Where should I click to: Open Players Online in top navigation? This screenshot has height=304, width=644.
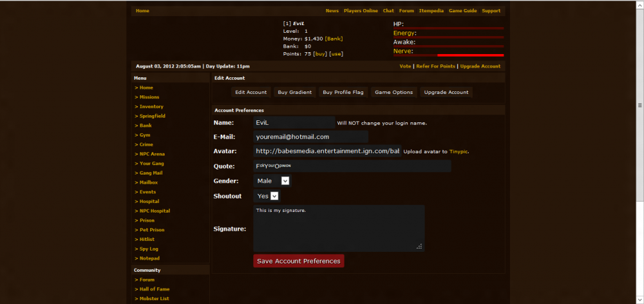tap(361, 11)
